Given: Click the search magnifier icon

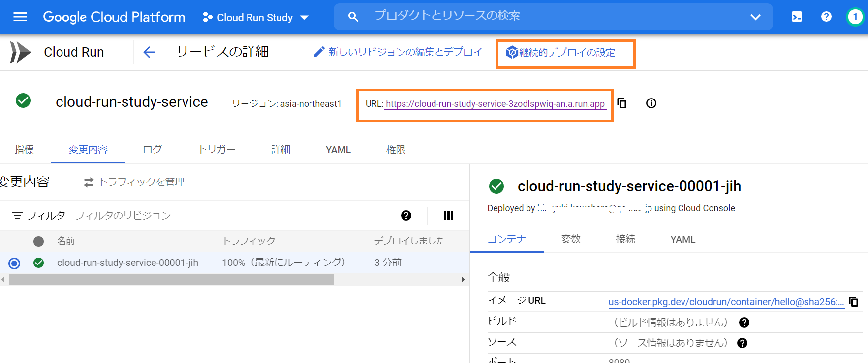Looking at the screenshot, I should point(353,17).
